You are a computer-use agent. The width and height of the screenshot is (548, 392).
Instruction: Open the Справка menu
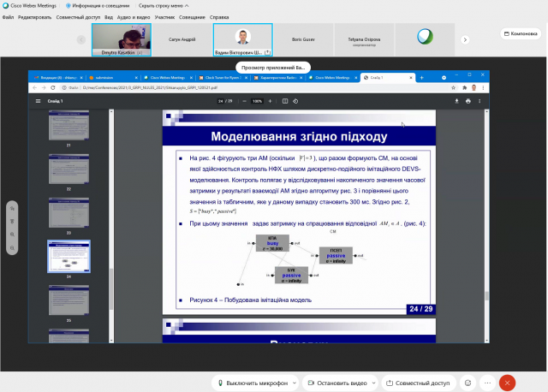click(219, 17)
